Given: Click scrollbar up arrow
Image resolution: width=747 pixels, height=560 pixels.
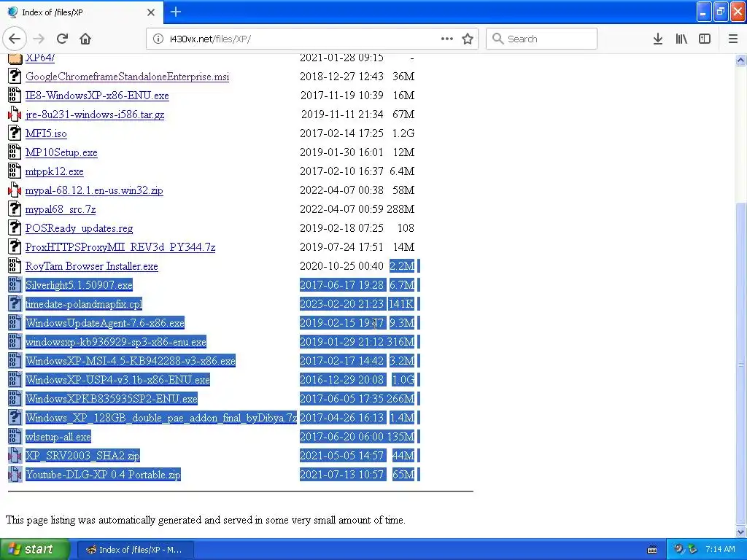Looking at the screenshot, I should click(740, 60).
